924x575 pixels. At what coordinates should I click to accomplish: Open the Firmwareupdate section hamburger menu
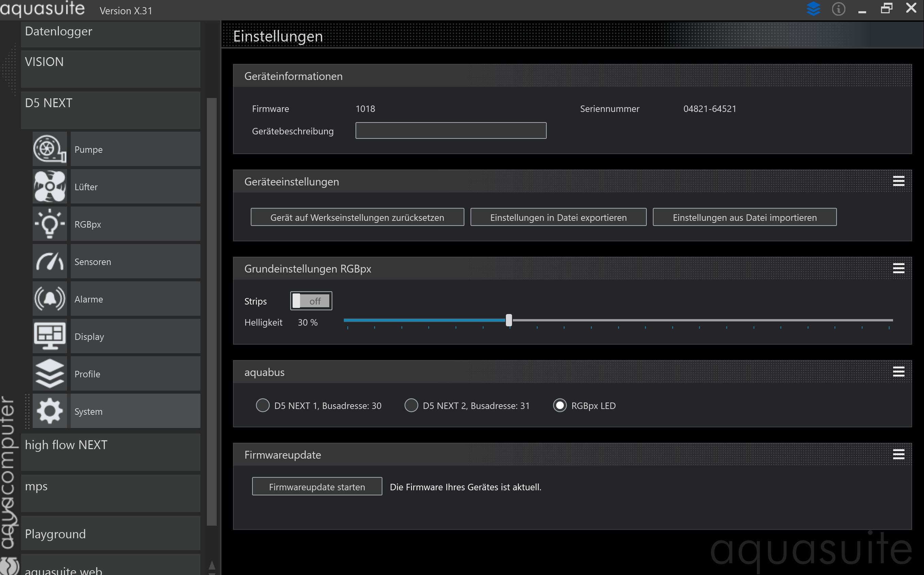(898, 455)
